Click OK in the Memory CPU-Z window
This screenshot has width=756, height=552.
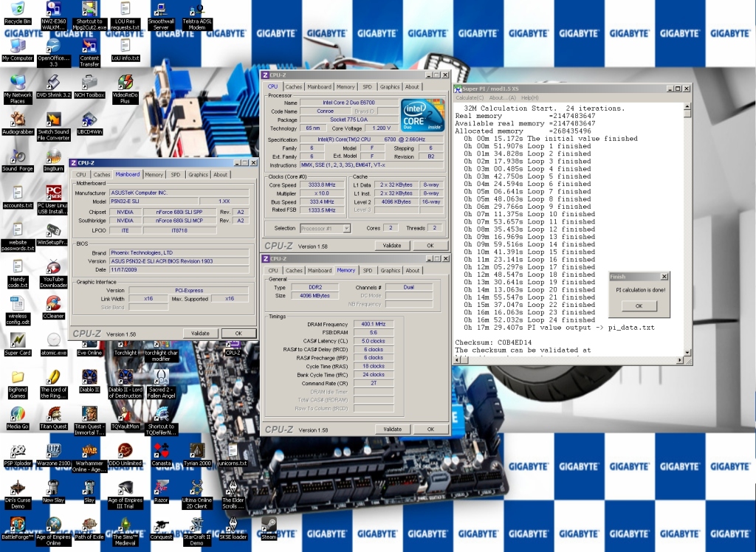pos(430,429)
